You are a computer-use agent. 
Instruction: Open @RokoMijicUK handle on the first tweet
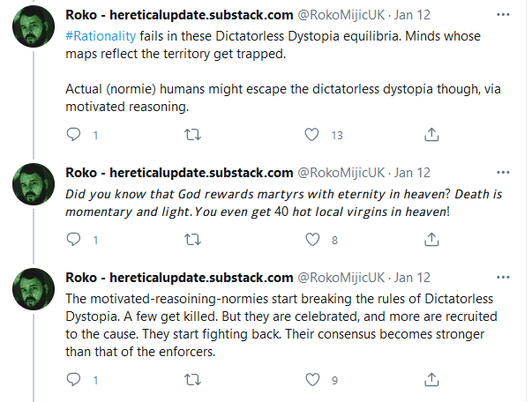click(341, 16)
